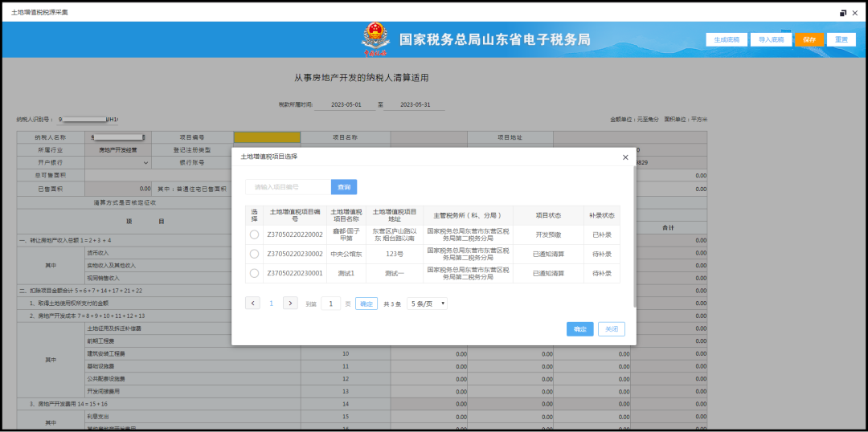Confirm selection with blue 确定 button
The height and width of the screenshot is (432, 868).
pyautogui.click(x=579, y=329)
